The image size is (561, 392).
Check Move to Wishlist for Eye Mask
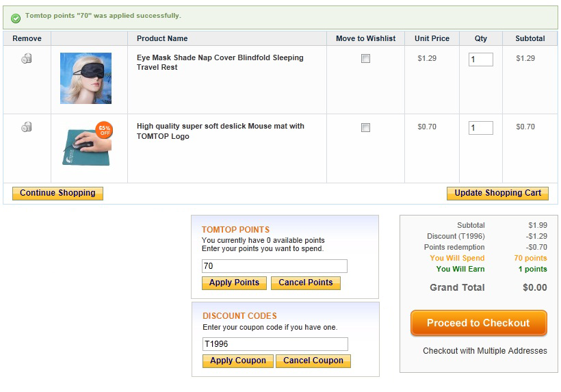click(x=365, y=59)
